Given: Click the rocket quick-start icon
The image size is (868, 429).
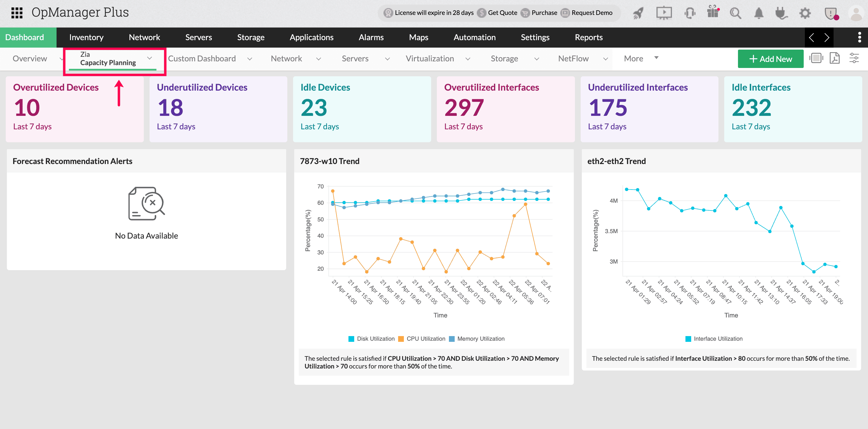Looking at the screenshot, I should 639,13.
